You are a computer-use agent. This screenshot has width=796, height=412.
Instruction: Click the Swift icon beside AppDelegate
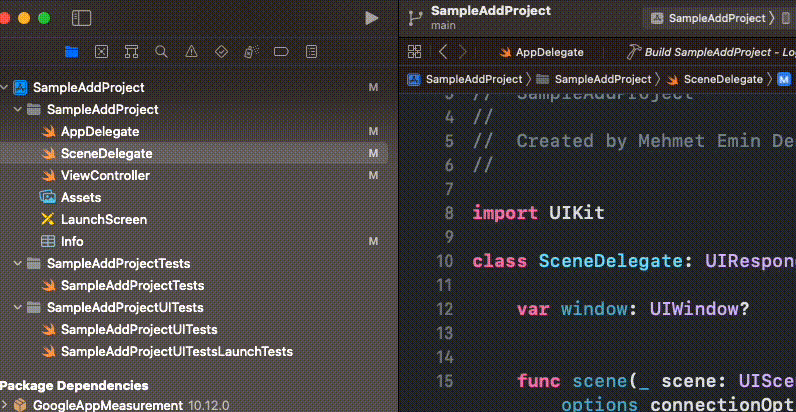click(48, 131)
